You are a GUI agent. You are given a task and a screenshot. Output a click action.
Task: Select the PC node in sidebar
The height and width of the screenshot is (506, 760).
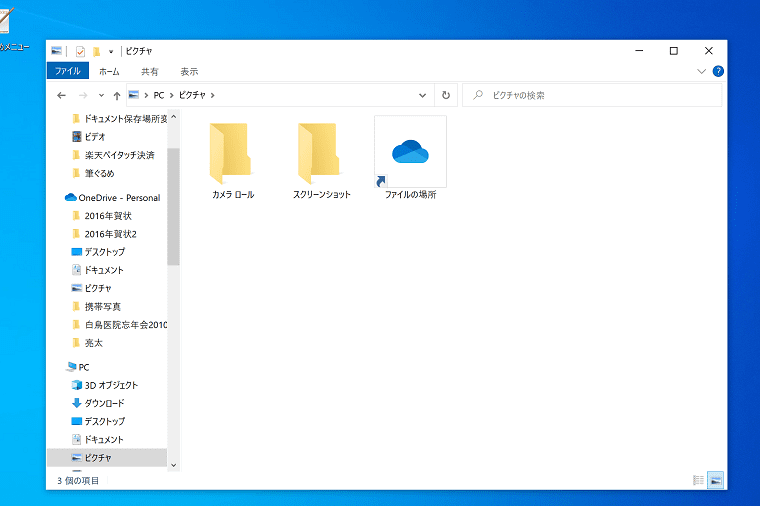78,367
